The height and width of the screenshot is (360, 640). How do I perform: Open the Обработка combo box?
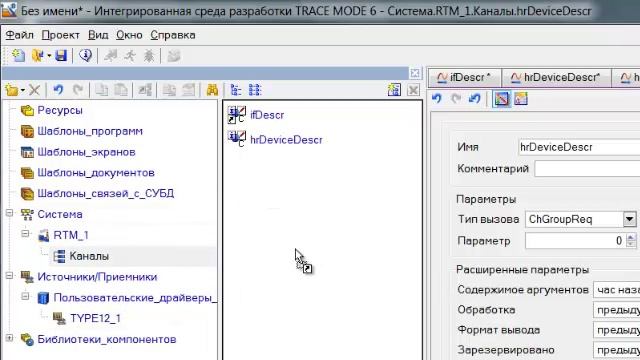616,310
